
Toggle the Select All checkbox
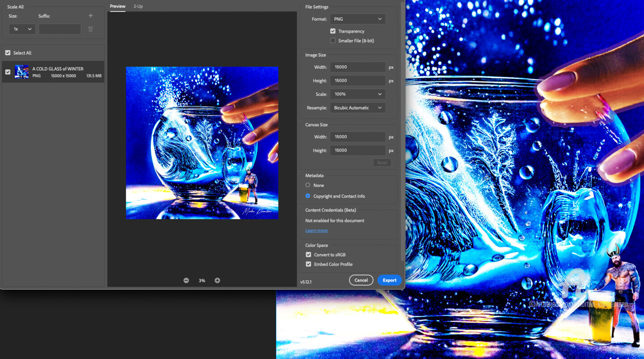point(8,53)
